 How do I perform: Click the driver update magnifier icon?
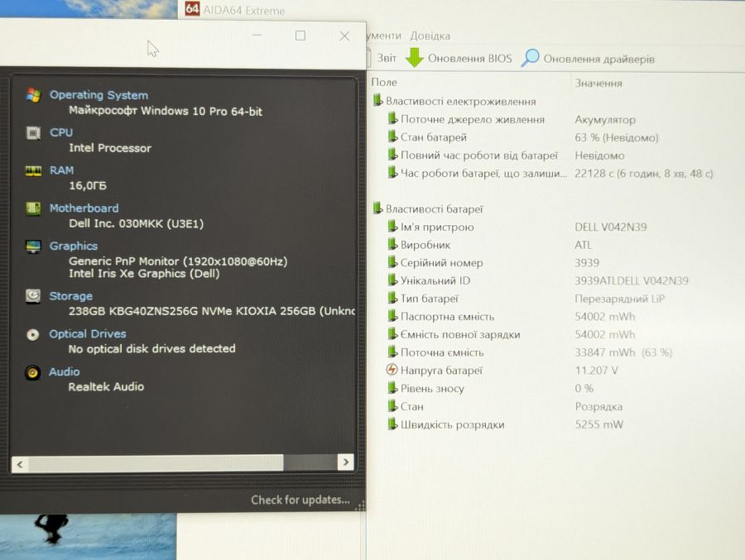click(x=531, y=58)
